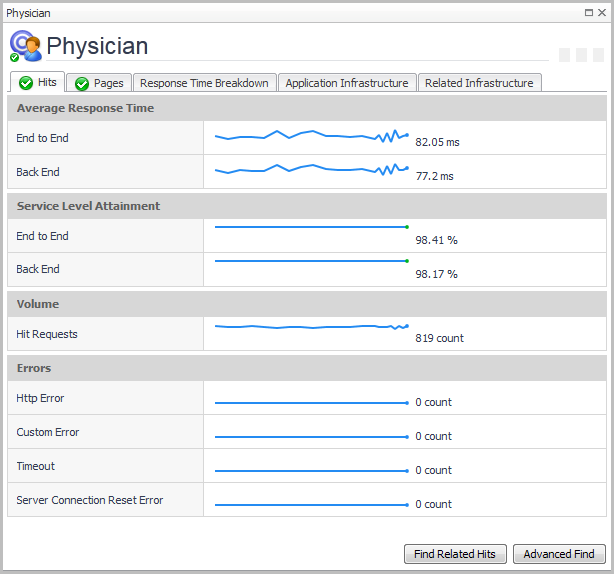Click the Custom Error count line
The image size is (614, 574).
pyautogui.click(x=311, y=437)
